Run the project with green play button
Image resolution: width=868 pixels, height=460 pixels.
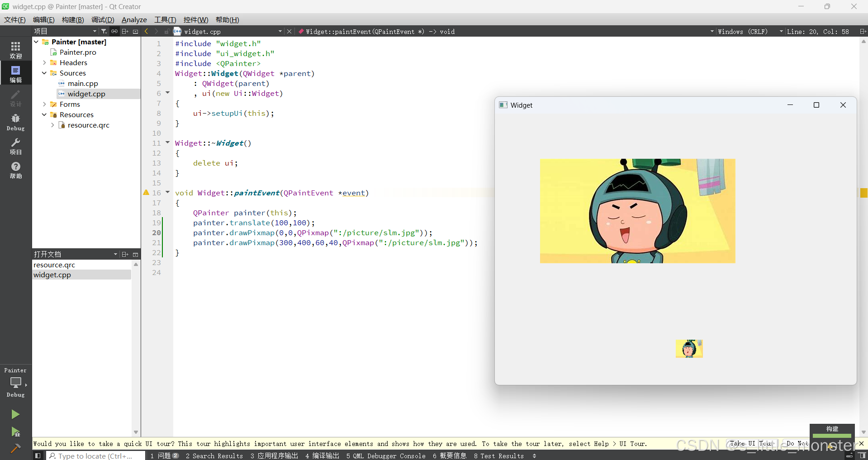[15, 414]
